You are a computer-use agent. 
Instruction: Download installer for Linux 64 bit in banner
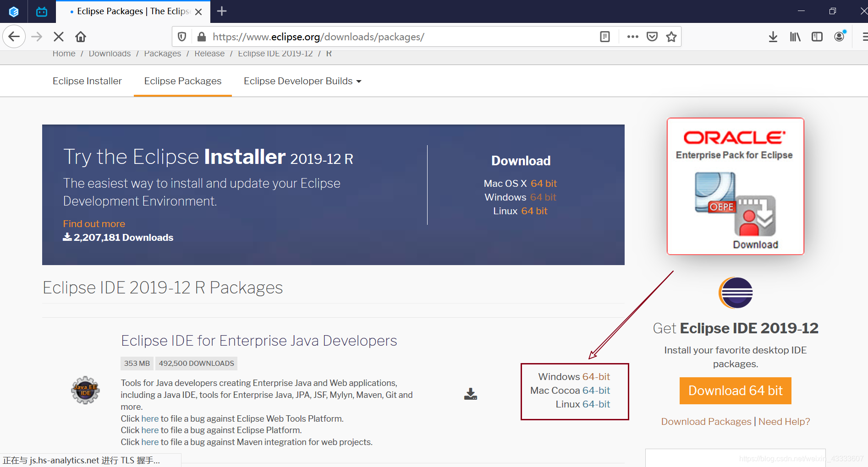point(534,211)
